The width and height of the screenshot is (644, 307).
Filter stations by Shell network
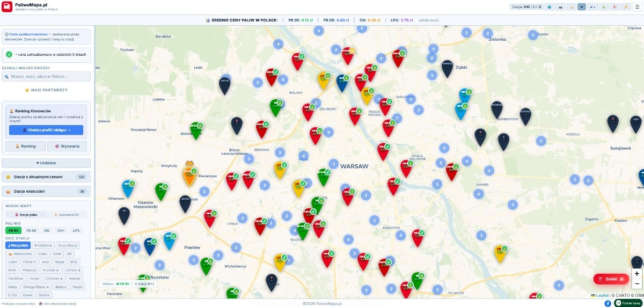[x=57, y=254]
